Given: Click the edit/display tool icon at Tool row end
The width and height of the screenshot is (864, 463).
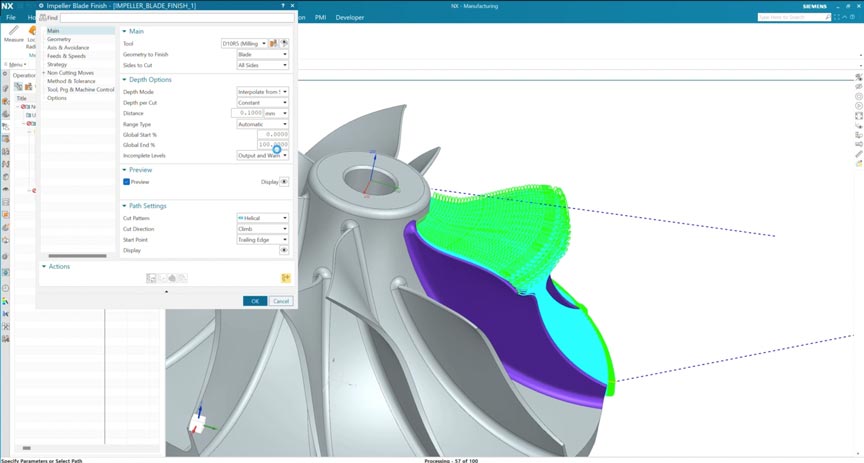Looking at the screenshot, I should (x=284, y=44).
